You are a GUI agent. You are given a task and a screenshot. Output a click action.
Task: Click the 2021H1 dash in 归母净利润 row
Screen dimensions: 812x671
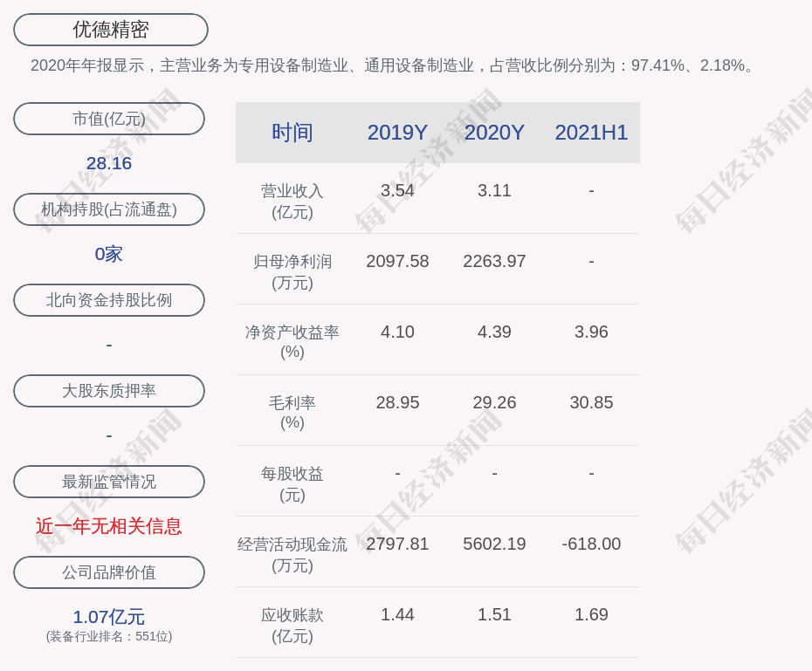pyautogui.click(x=591, y=262)
